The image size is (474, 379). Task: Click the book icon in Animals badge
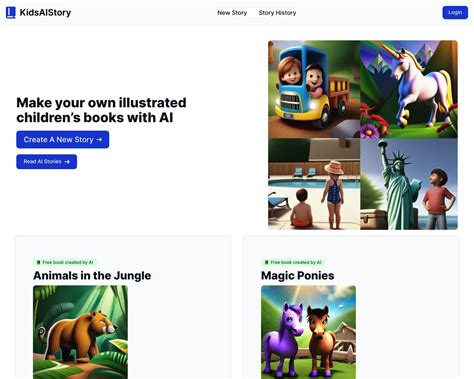pyautogui.click(x=38, y=262)
